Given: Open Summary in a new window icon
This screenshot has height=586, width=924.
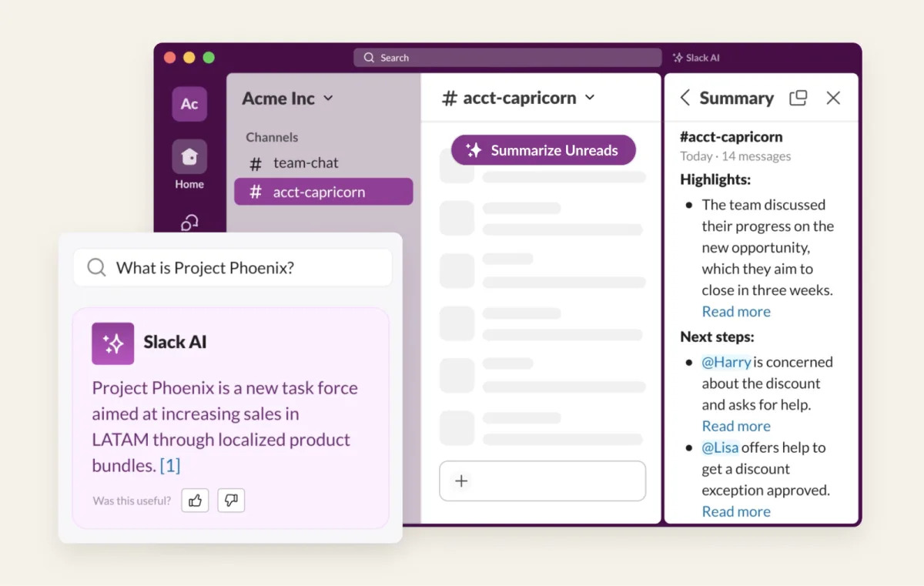Looking at the screenshot, I should 798,98.
